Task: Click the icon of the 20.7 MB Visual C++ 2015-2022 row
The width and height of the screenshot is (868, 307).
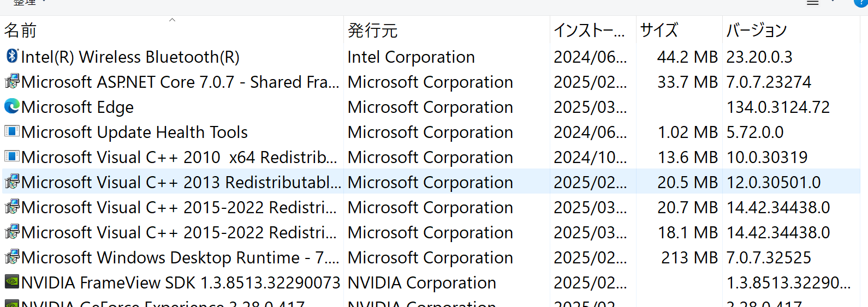Action: [12, 207]
